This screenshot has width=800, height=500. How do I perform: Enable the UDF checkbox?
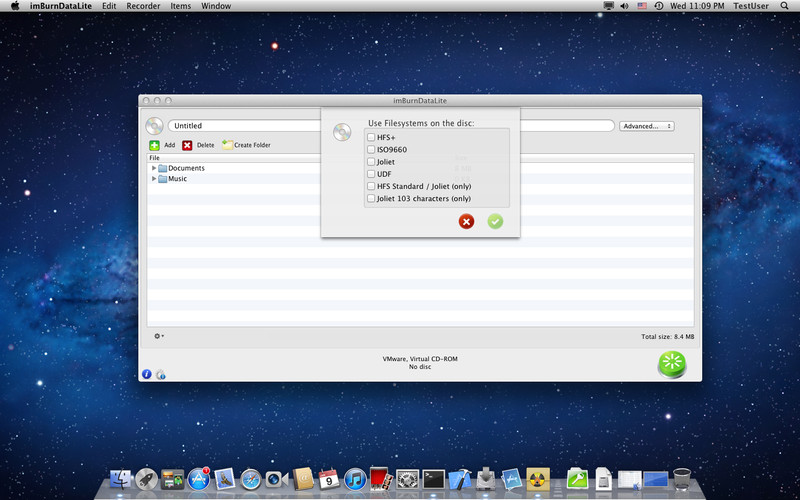pos(371,174)
